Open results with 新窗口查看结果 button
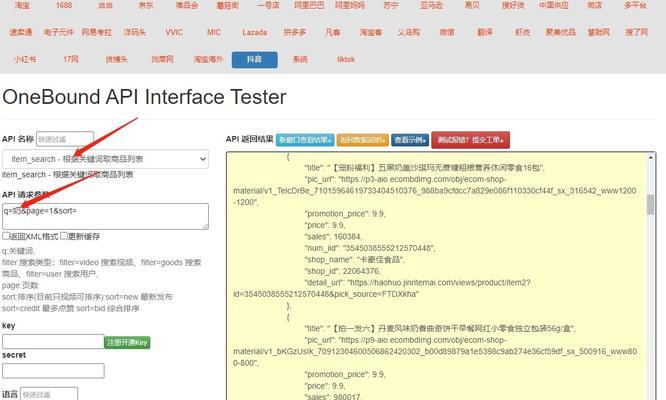The width and height of the screenshot is (666, 400). 305,140
